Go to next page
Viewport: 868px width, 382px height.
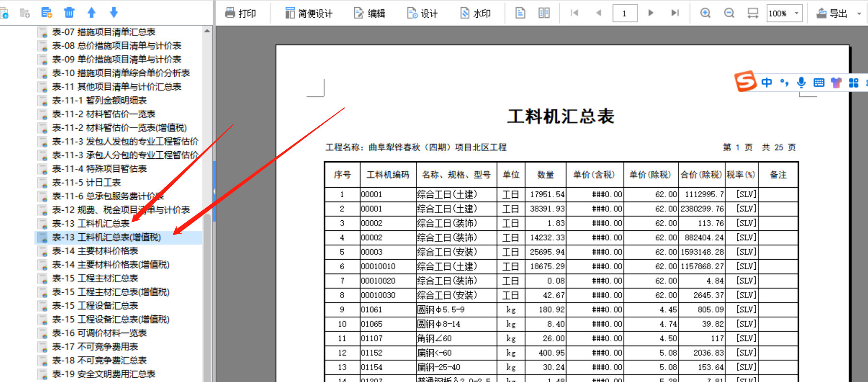[651, 13]
